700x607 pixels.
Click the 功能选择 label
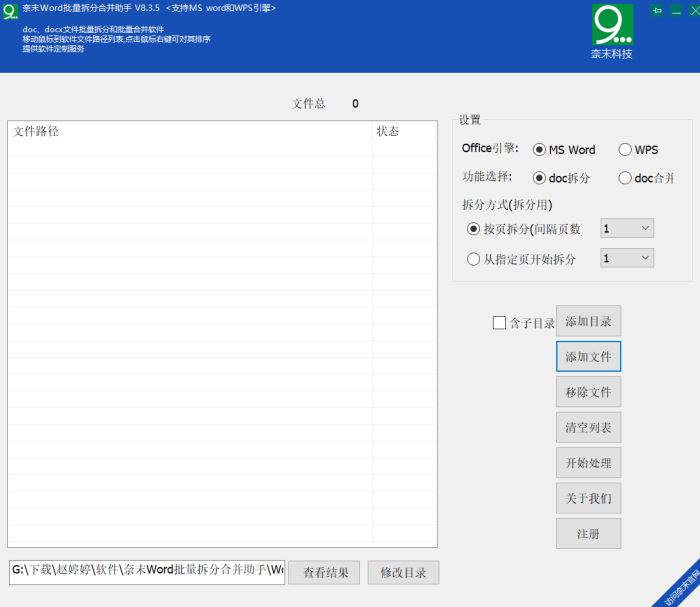(487, 177)
